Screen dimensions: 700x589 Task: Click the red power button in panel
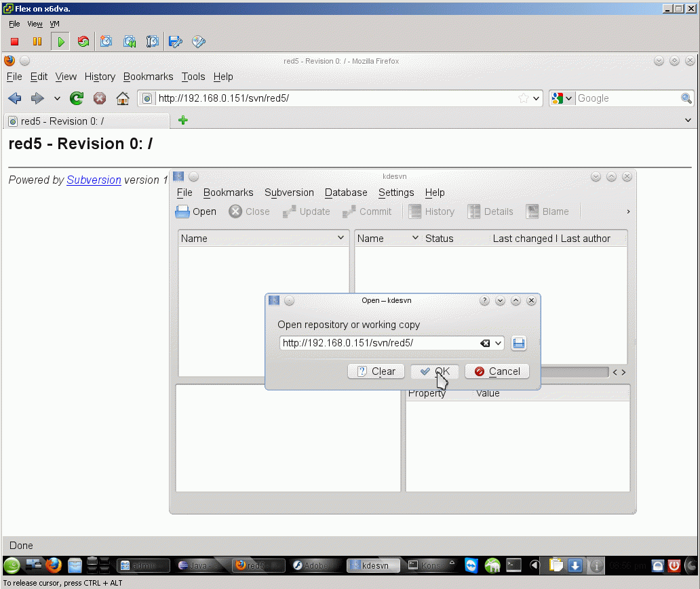(674, 565)
